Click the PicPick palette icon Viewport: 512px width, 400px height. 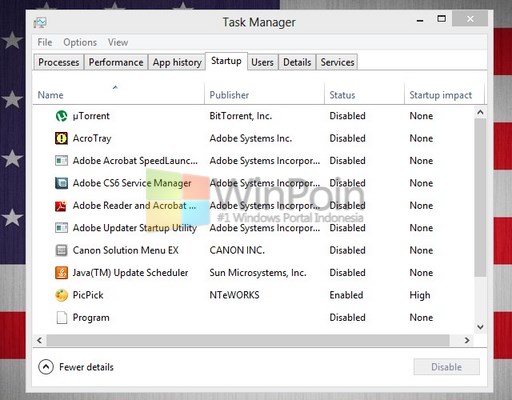[x=61, y=295]
